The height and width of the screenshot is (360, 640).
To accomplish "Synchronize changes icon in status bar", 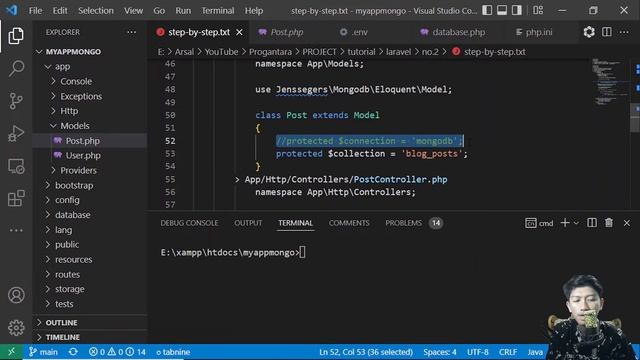I will [x=73, y=352].
